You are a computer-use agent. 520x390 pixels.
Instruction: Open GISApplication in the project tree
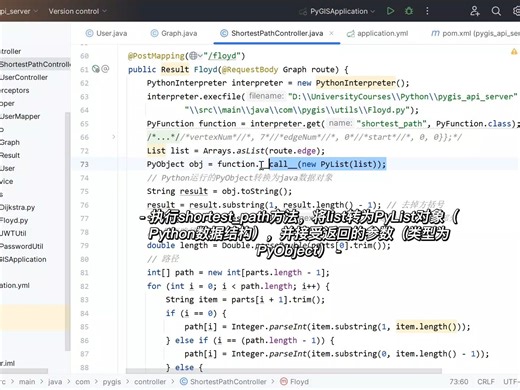coord(23,259)
